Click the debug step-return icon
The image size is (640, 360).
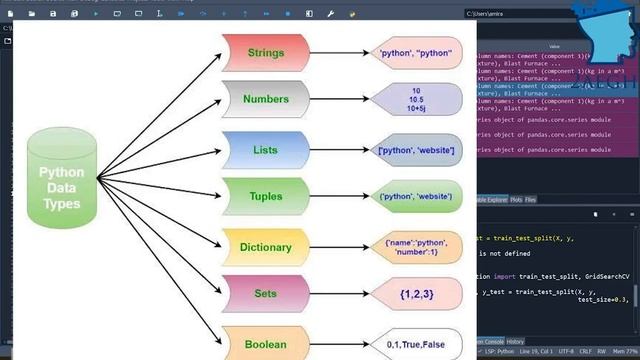[x=245, y=14]
